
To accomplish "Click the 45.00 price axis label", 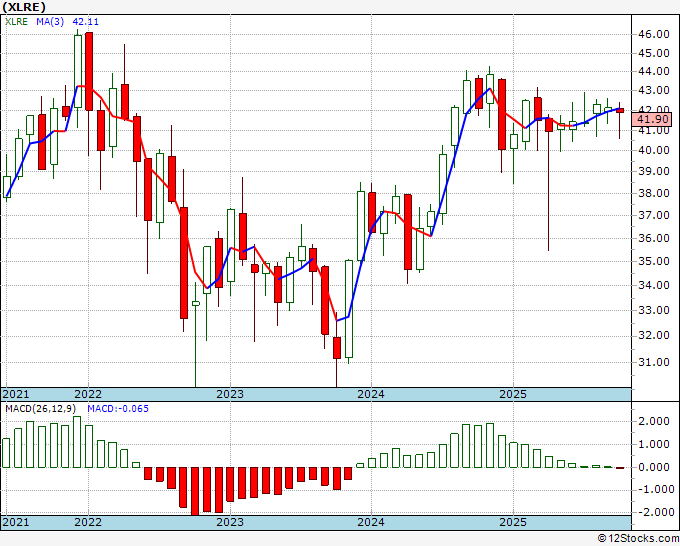I will (x=653, y=53).
